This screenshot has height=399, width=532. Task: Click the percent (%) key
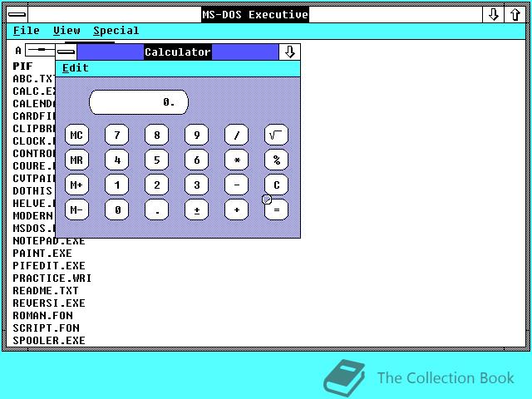pyautogui.click(x=277, y=160)
